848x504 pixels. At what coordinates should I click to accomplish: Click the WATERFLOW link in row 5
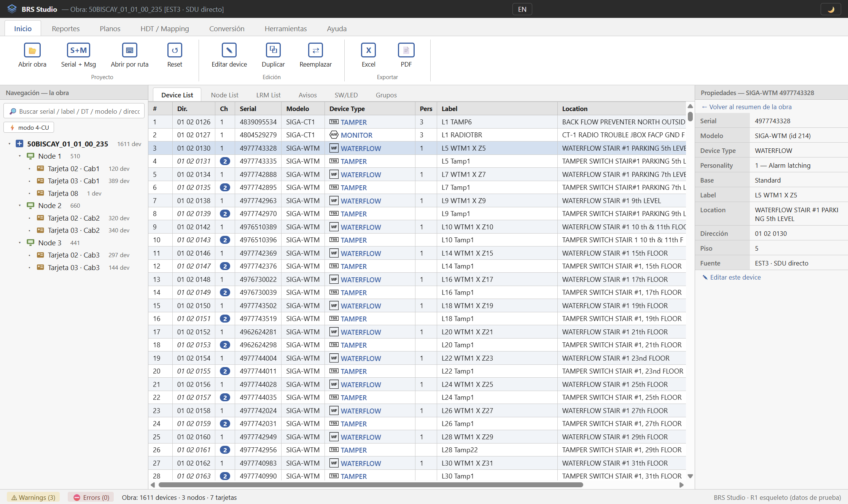click(361, 175)
